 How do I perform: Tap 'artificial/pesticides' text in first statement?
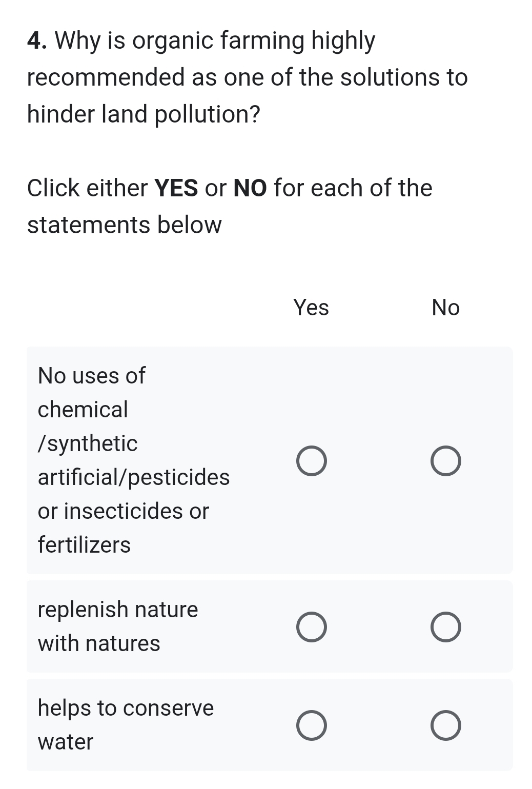(134, 477)
